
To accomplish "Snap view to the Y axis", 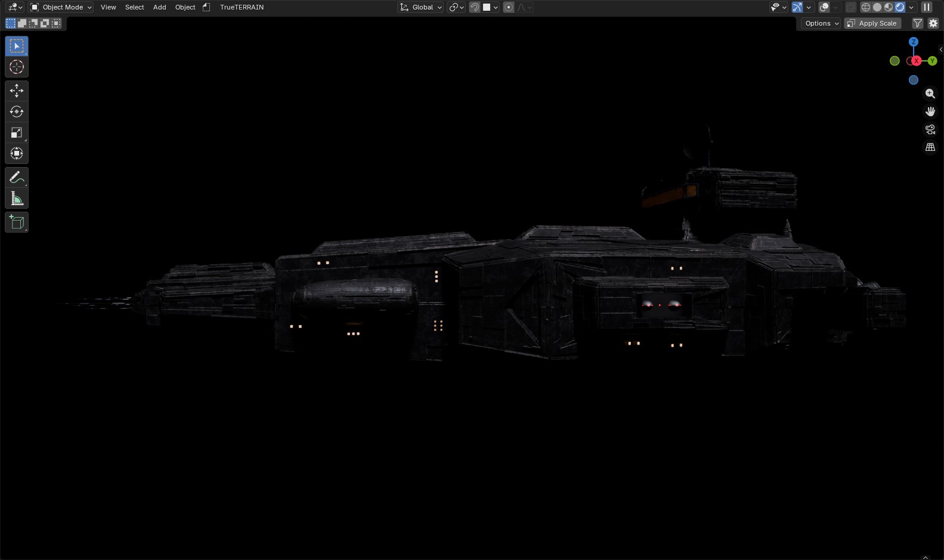I will [x=932, y=61].
